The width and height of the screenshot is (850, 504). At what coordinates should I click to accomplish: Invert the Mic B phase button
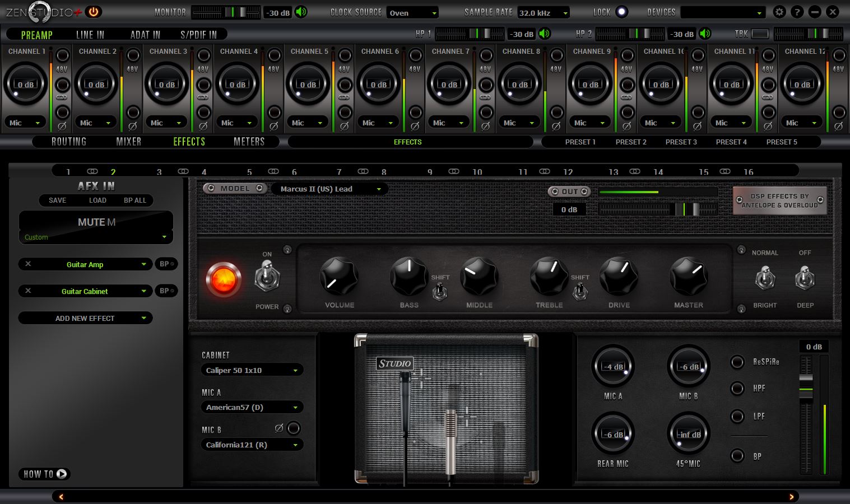click(x=294, y=428)
